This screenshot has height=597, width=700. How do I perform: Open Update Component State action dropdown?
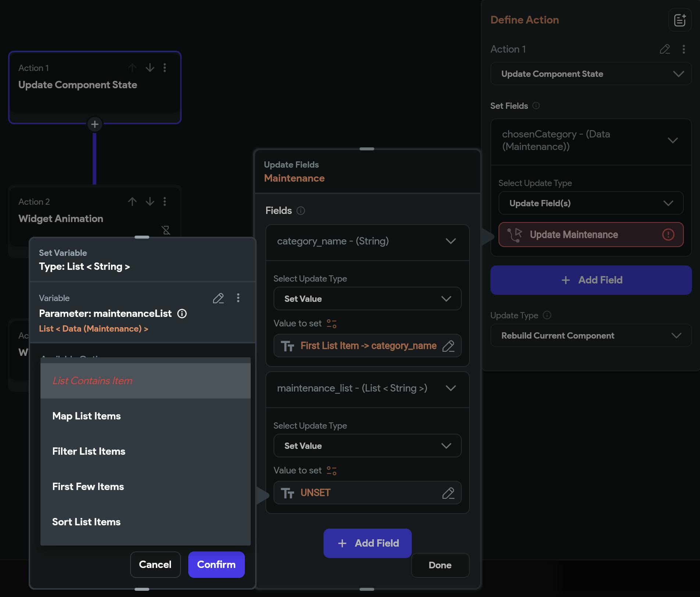click(591, 74)
